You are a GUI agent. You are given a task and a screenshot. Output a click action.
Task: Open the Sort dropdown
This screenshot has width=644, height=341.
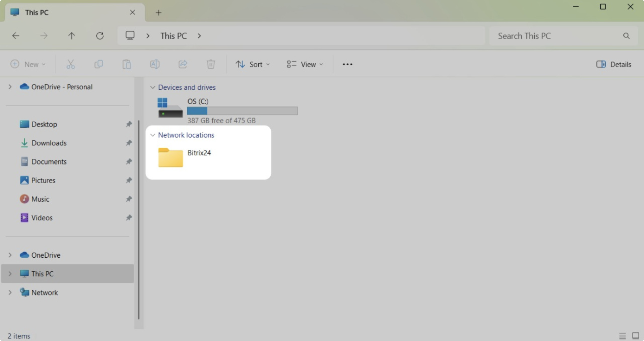pyautogui.click(x=252, y=64)
